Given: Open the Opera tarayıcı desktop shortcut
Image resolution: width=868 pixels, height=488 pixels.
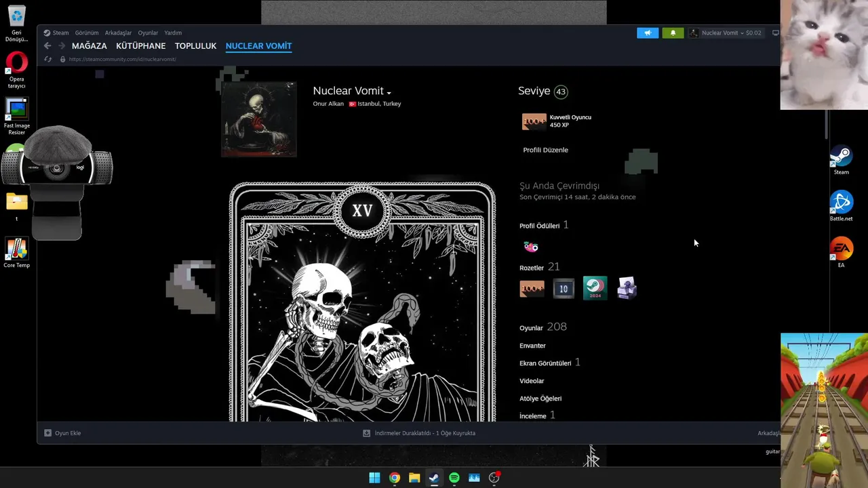Looking at the screenshot, I should coord(16,70).
